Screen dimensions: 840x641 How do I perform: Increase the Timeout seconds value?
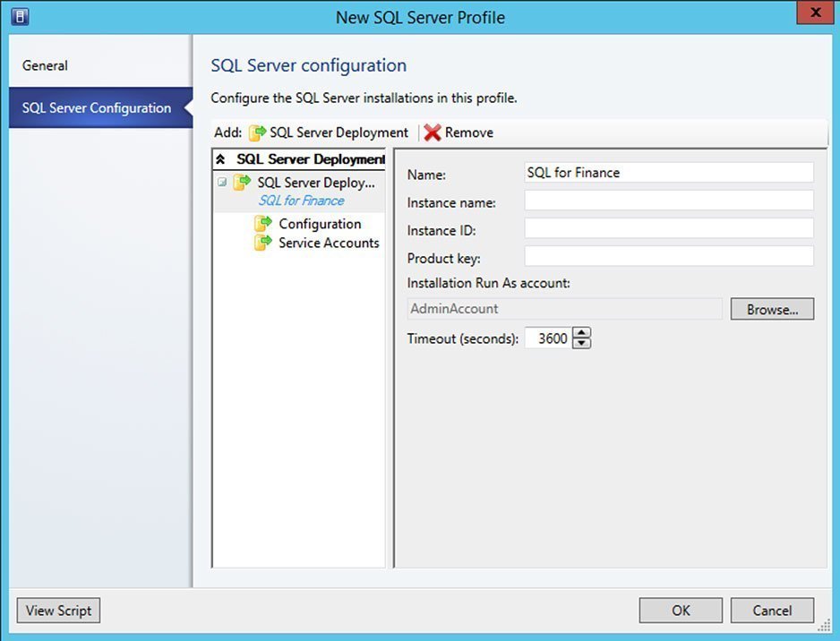582,333
